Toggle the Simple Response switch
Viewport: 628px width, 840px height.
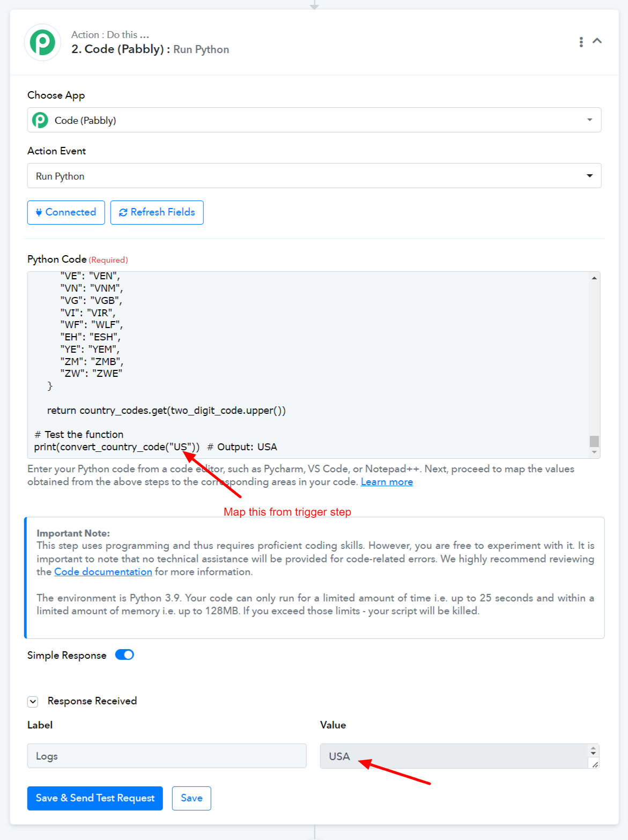tap(124, 655)
